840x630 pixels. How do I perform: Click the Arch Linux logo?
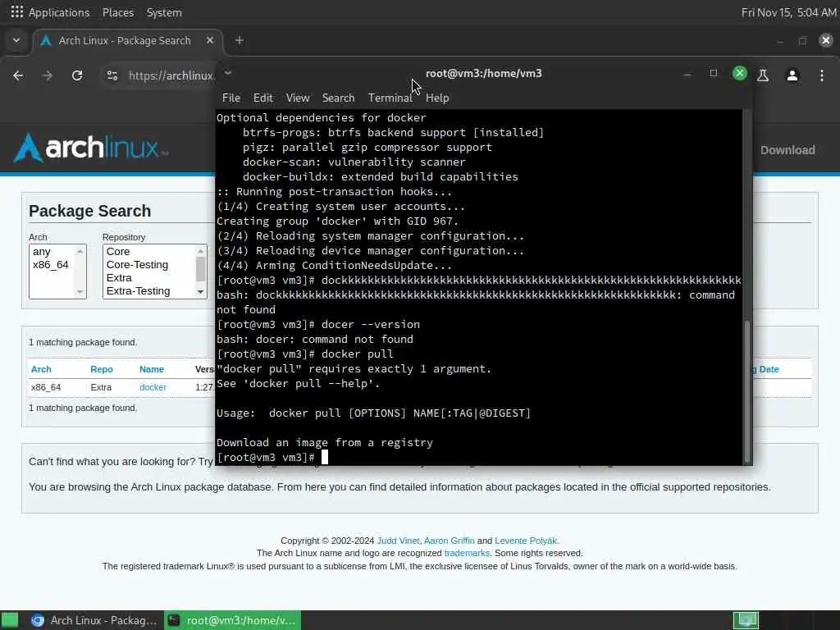91,148
